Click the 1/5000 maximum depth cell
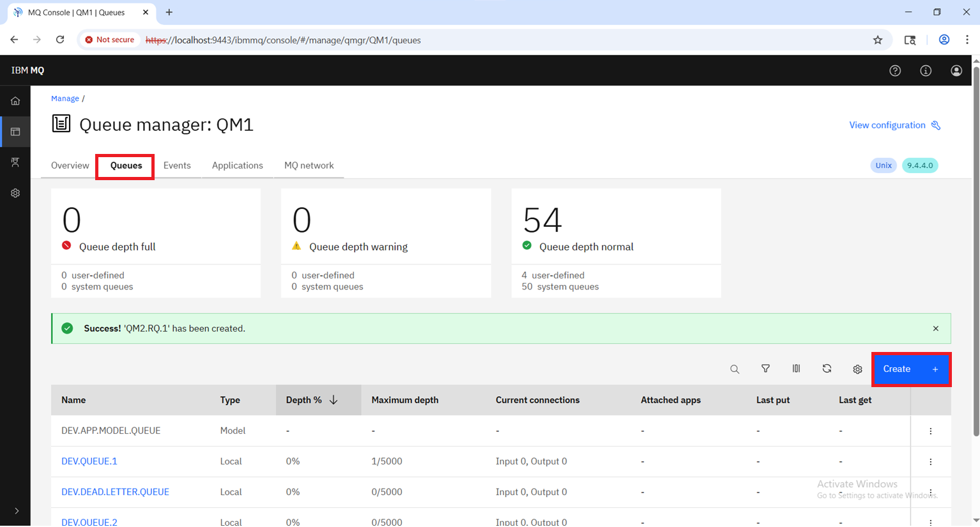980x527 pixels. (x=387, y=461)
